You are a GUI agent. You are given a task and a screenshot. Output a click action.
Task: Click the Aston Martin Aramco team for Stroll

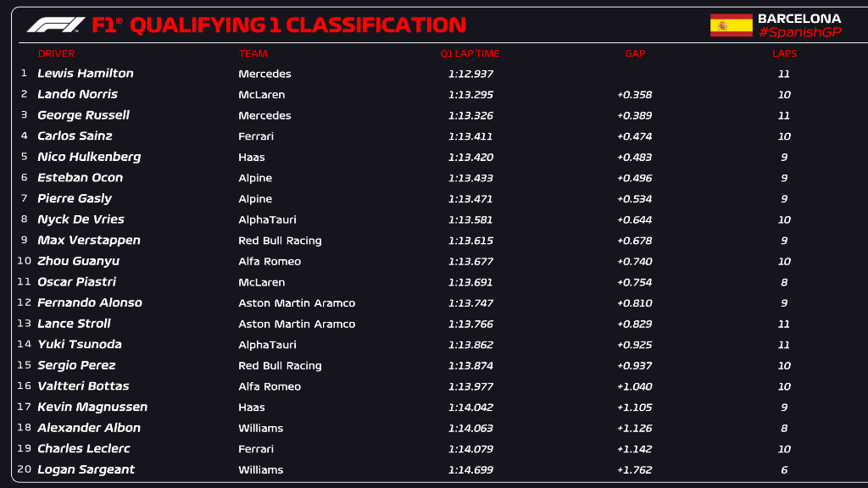(297, 324)
